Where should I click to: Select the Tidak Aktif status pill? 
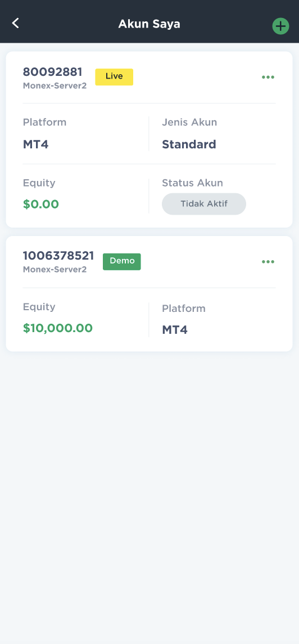pos(203,204)
